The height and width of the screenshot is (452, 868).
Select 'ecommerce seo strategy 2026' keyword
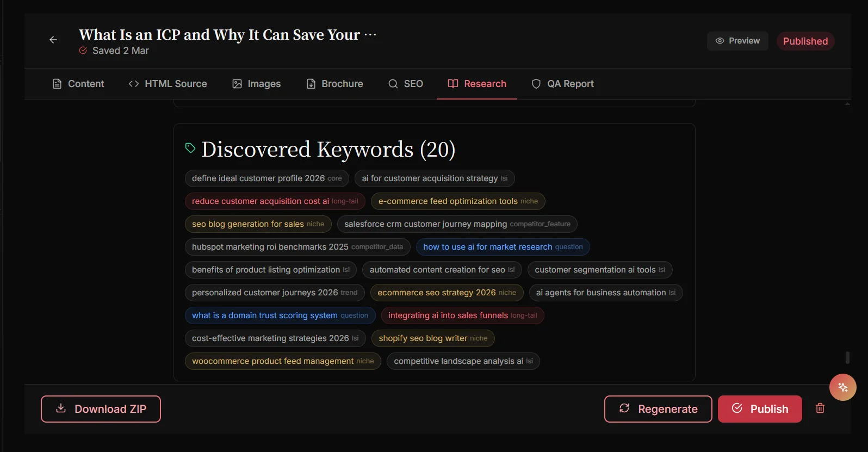click(x=447, y=293)
